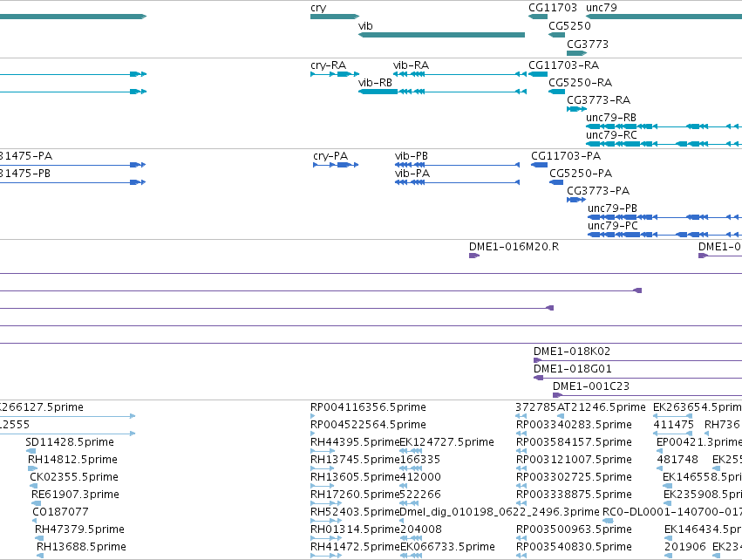Select the RH52403.5prime EST label
742x560 pixels.
click(355, 512)
